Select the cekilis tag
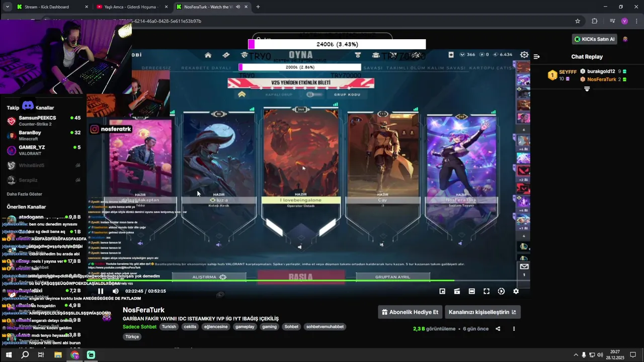This screenshot has height=362, width=644. coord(190,327)
